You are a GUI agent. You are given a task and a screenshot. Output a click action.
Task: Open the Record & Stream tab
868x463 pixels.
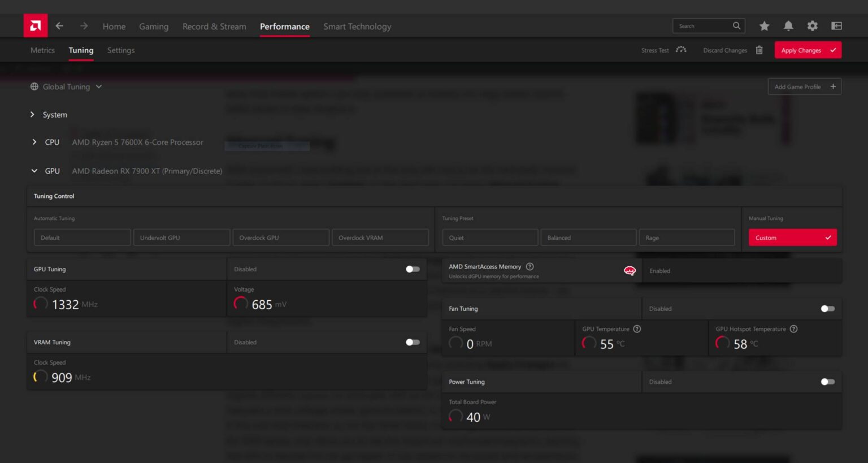214,27
